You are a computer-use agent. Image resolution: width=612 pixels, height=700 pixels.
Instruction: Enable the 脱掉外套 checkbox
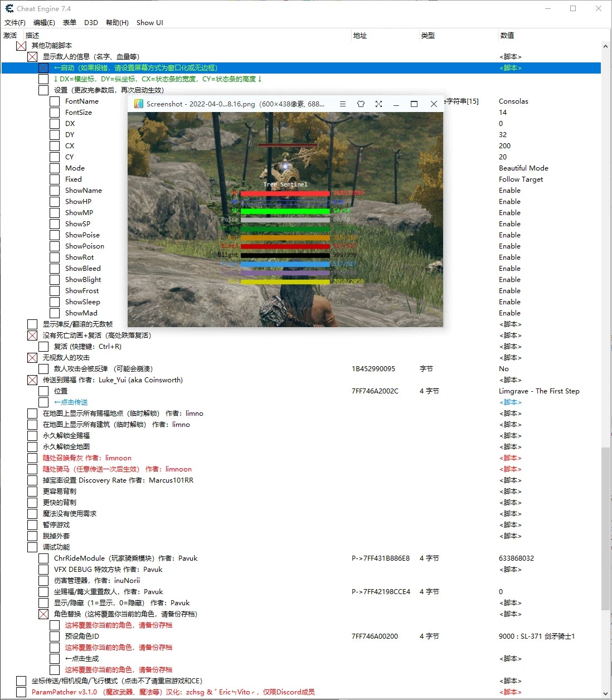tap(32, 536)
